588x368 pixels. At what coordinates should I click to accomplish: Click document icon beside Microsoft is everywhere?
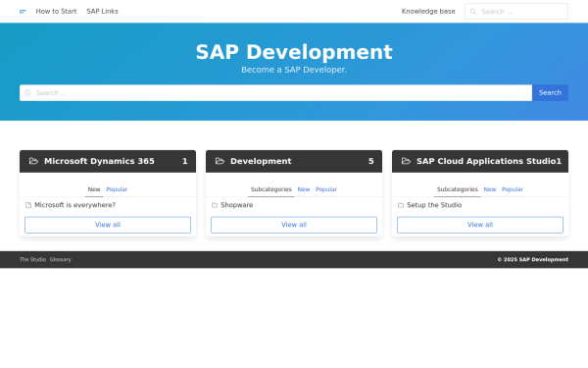[28, 205]
